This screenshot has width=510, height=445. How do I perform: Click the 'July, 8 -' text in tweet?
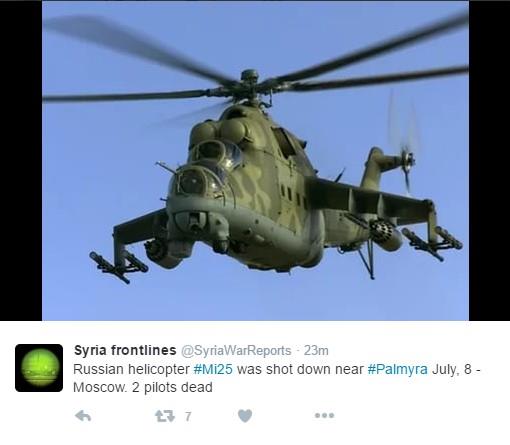click(456, 370)
